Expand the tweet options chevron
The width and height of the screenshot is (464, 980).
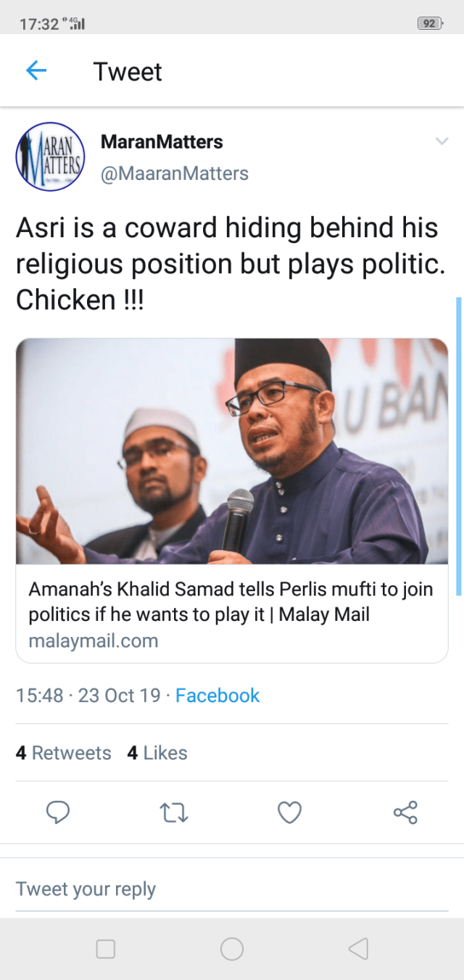pos(442,141)
